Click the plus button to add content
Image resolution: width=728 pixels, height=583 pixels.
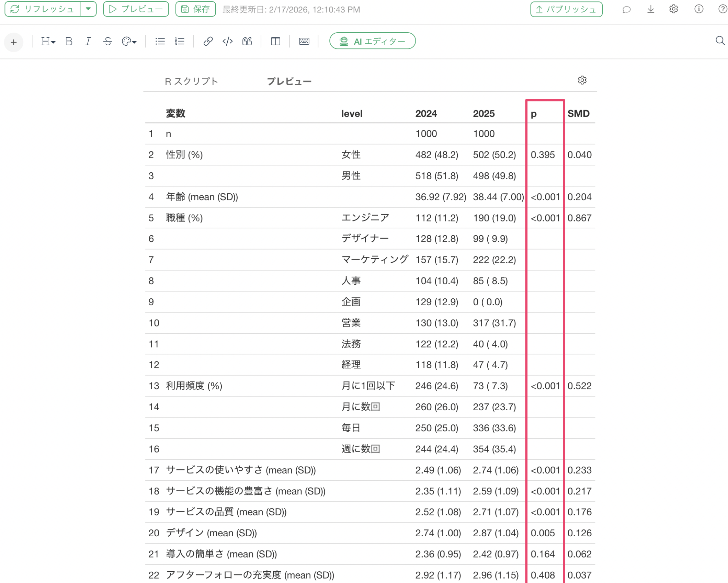pos(14,42)
